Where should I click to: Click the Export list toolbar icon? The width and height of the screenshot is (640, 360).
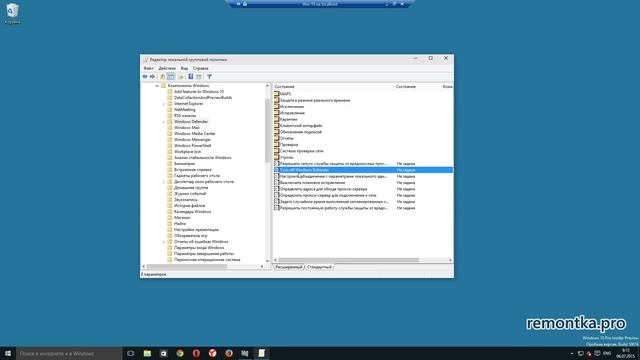[x=181, y=77]
